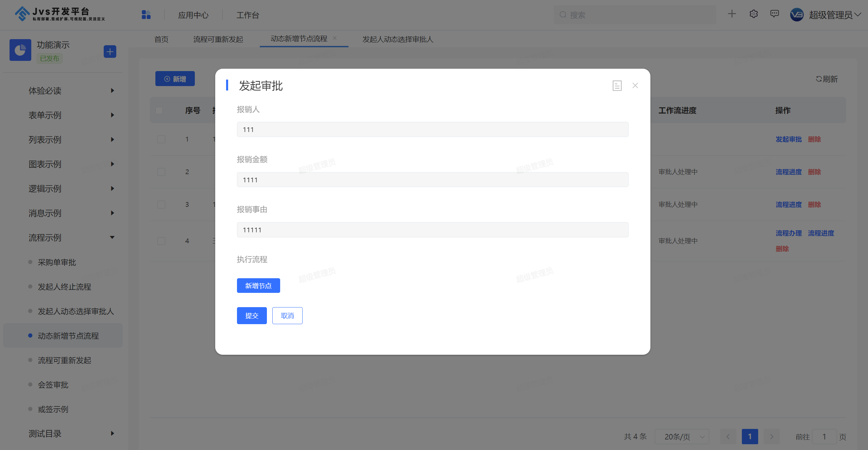Click the user avatar icon
Viewport: 868px width, 450px height.
tap(797, 15)
